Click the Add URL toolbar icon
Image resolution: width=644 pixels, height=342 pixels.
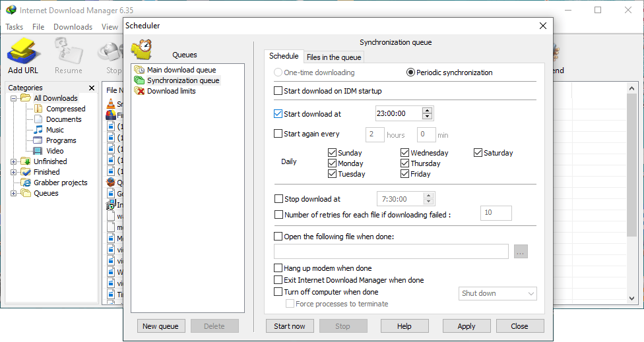click(x=24, y=55)
